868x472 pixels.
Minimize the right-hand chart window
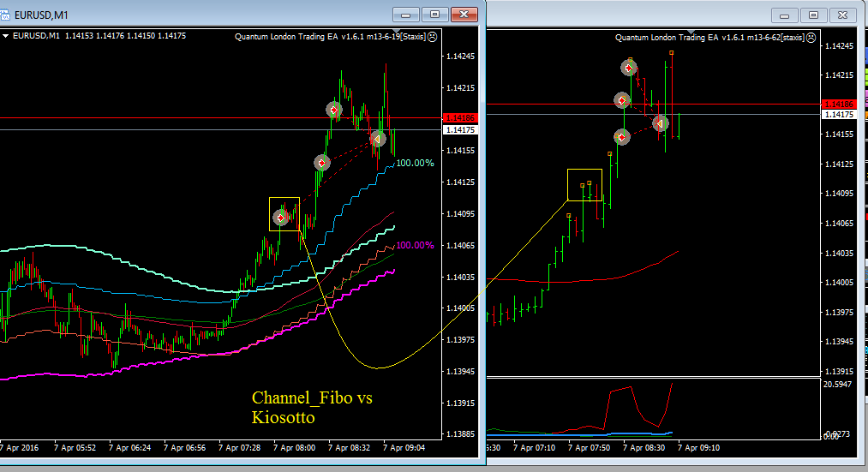click(784, 15)
